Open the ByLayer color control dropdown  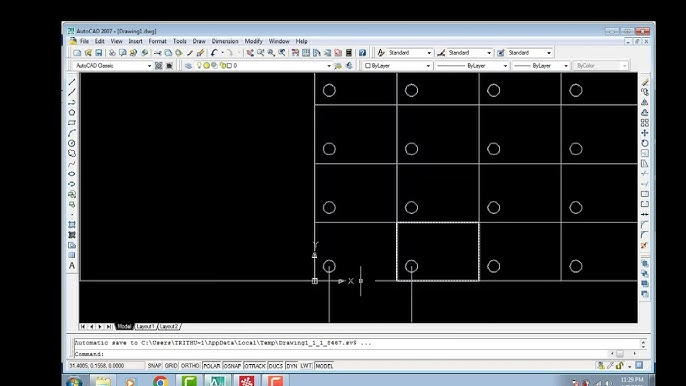[x=428, y=66]
